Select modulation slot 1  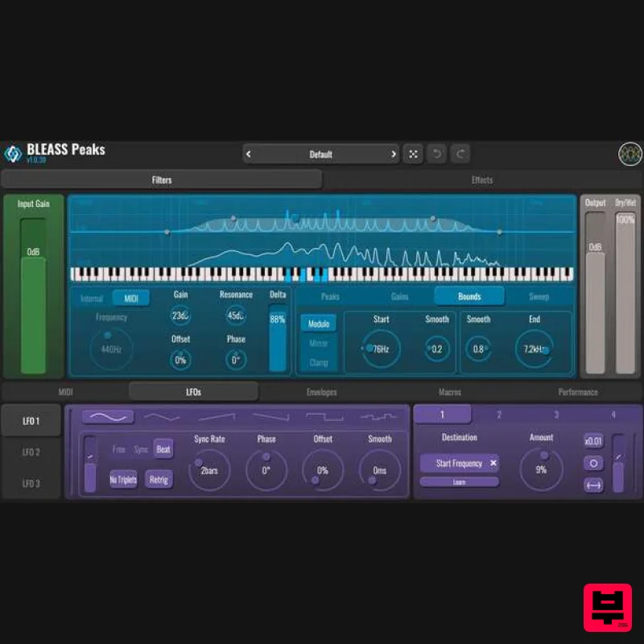[x=442, y=415]
